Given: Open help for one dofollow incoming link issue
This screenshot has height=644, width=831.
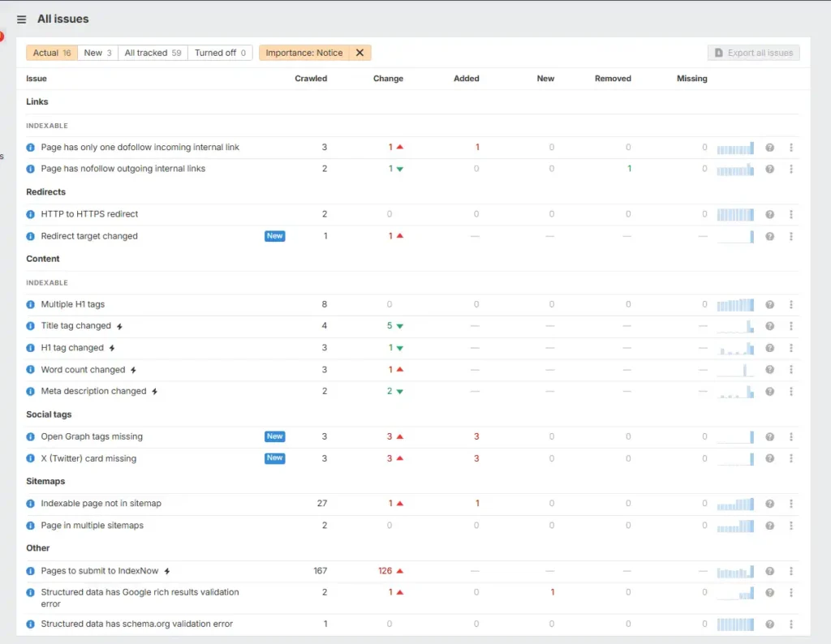Looking at the screenshot, I should pyautogui.click(x=769, y=148).
